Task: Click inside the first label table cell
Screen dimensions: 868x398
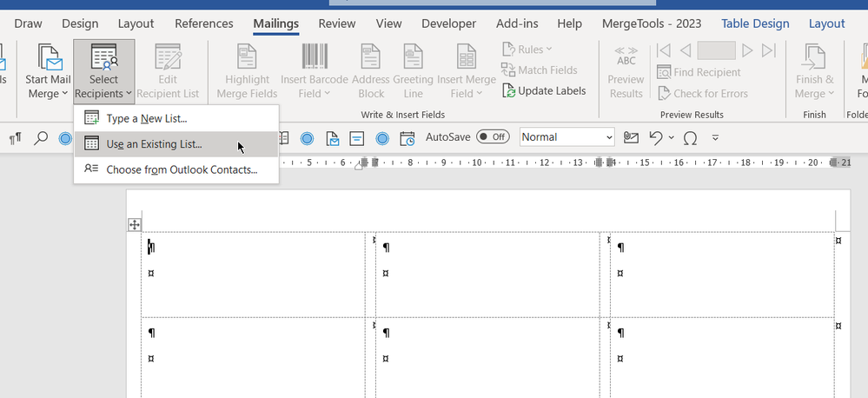Action: click(254, 275)
